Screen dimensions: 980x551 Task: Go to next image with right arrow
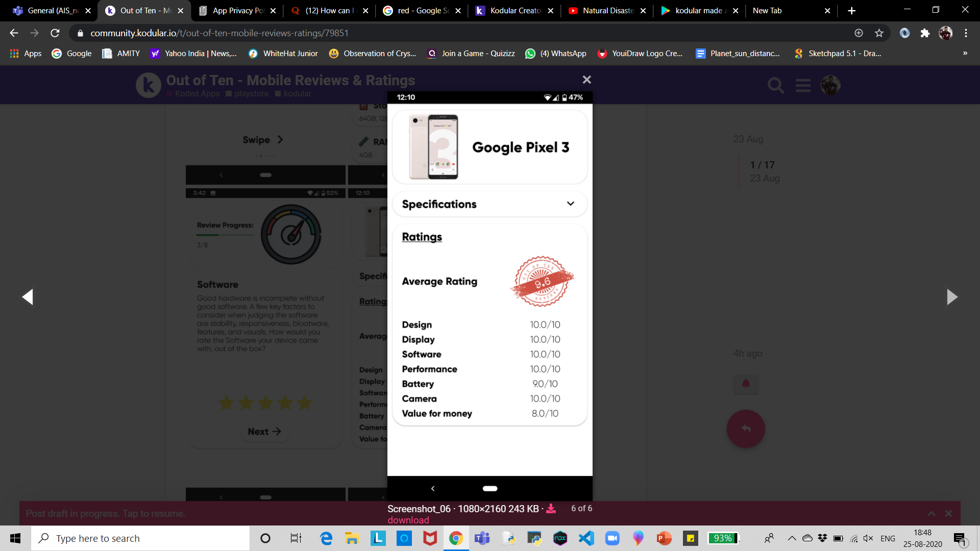click(952, 297)
